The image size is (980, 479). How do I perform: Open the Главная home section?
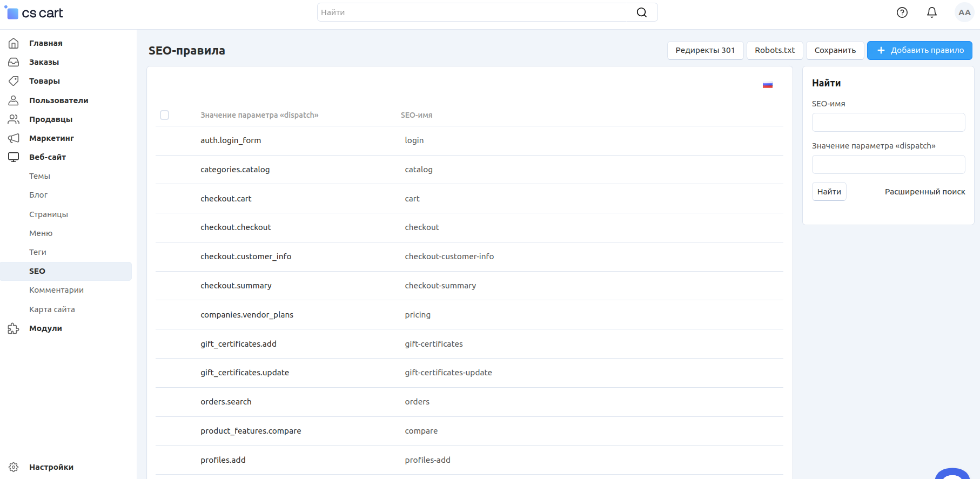[x=45, y=43]
